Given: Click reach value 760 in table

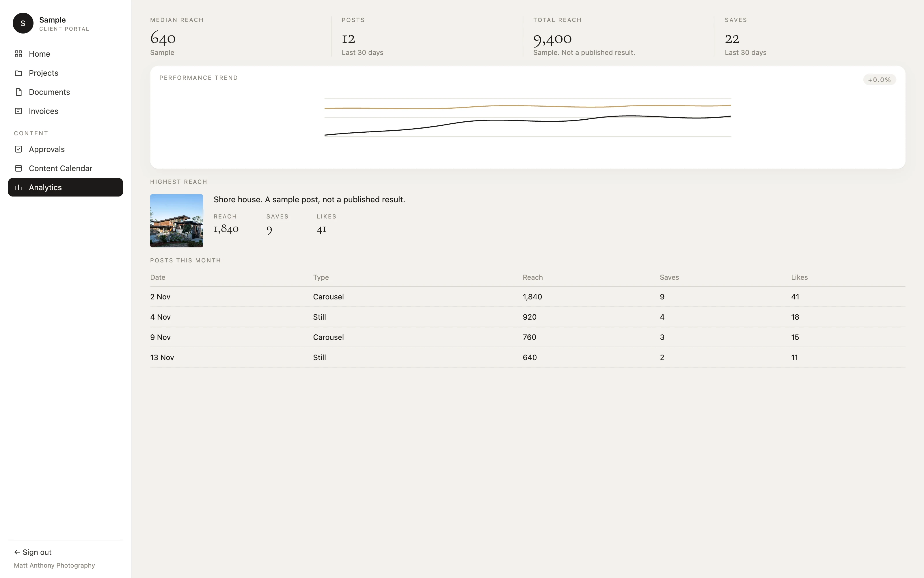Looking at the screenshot, I should (x=530, y=338).
